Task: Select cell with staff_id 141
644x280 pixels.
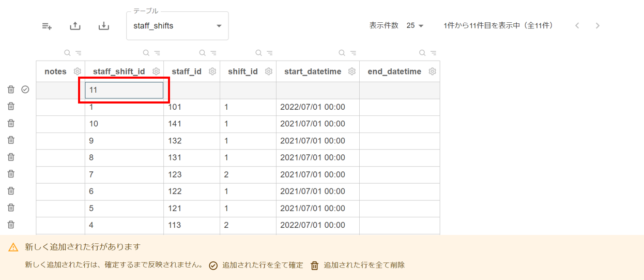Action: click(192, 124)
